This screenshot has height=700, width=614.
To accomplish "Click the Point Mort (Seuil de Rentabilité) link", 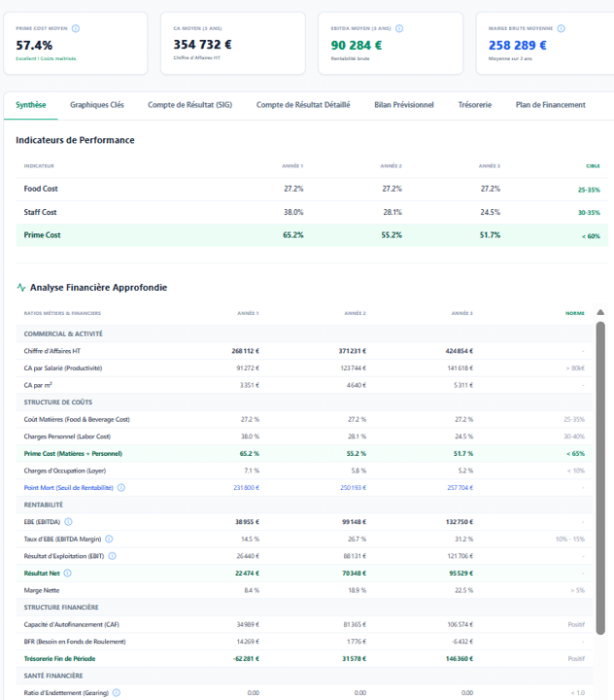I will 68,487.
